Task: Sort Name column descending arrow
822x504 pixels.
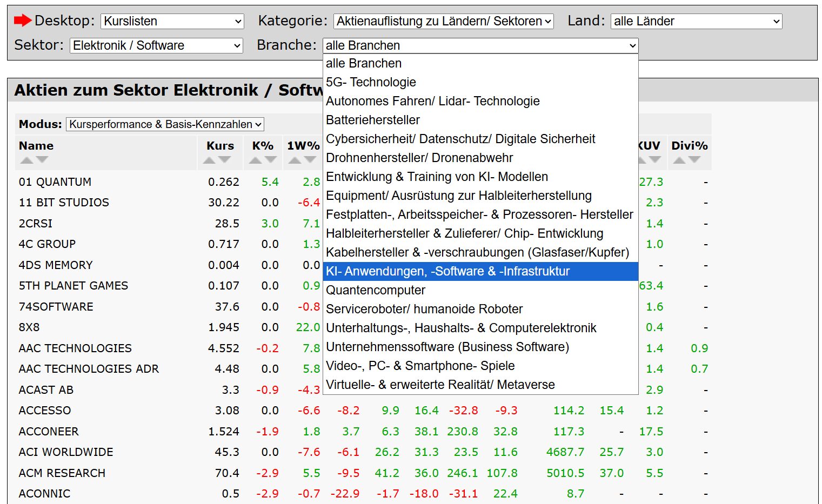Action: (x=42, y=160)
